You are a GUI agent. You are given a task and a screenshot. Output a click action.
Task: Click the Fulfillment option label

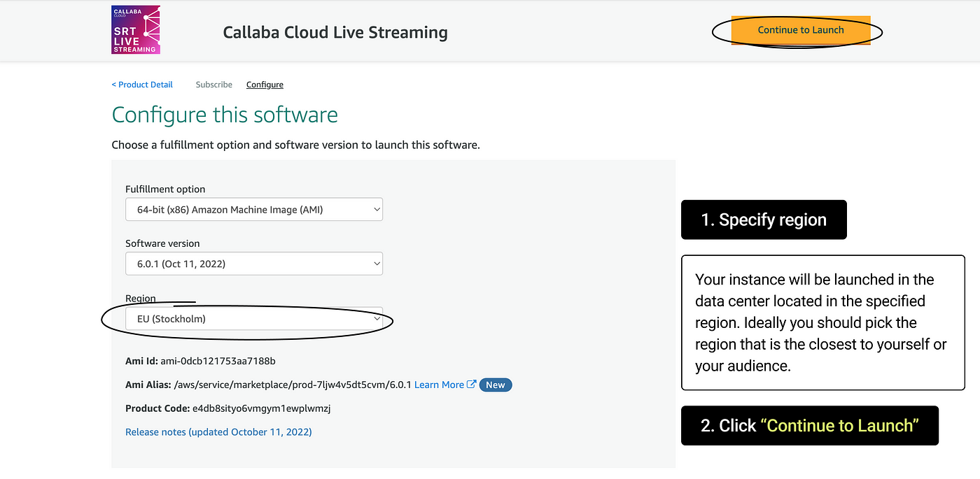tap(165, 189)
